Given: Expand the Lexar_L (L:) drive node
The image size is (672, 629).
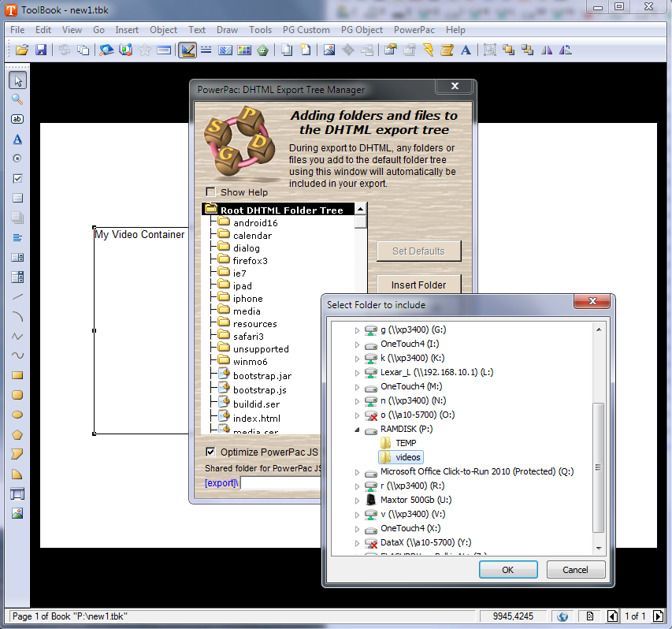Looking at the screenshot, I should coord(357,373).
